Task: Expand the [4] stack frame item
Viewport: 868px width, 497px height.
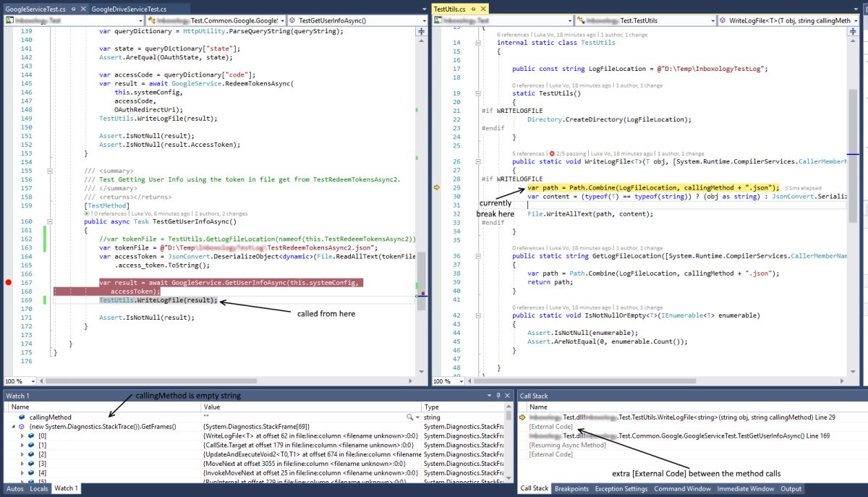Action: click(x=22, y=473)
